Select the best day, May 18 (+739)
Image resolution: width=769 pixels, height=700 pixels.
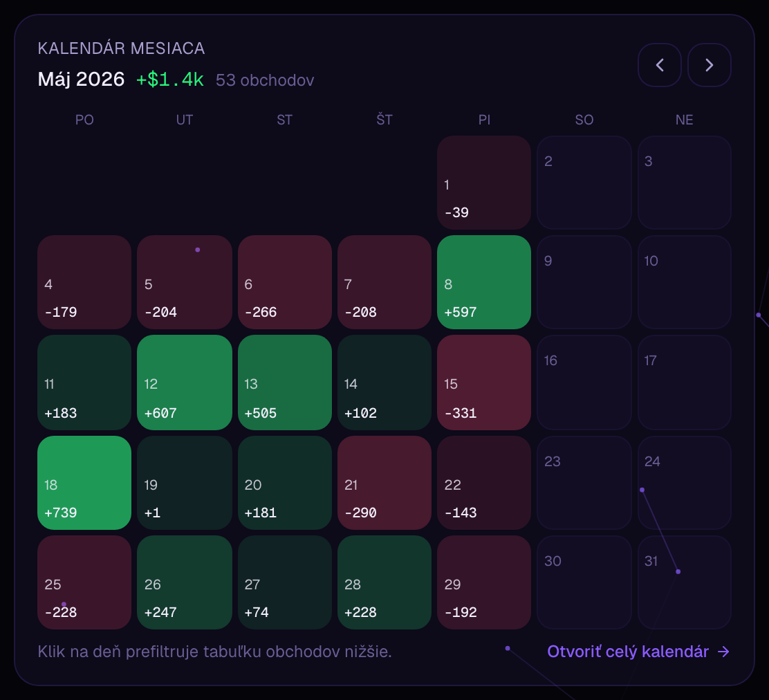click(x=84, y=483)
